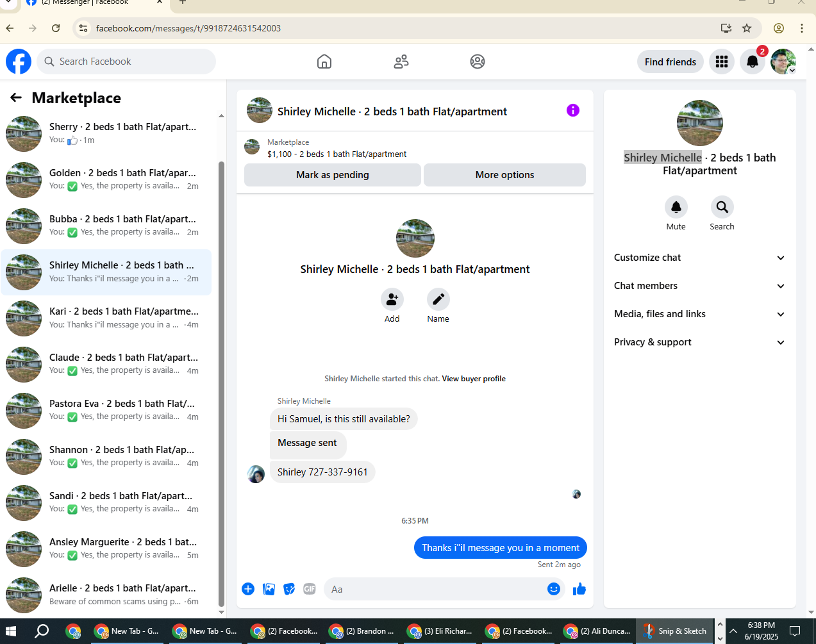Choose a sticker icon in composer

tap(290, 589)
